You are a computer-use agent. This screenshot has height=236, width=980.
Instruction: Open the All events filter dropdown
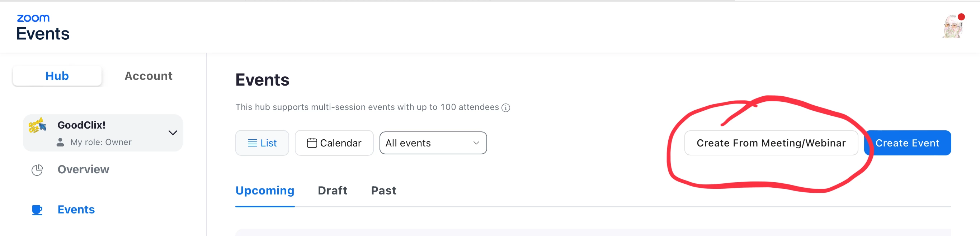tap(433, 143)
